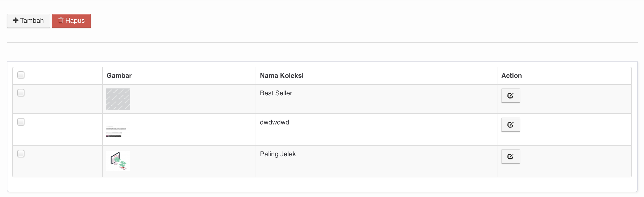Viewport: 644px width, 197px height.
Task: Delete selected items with Hapus
Action: pyautogui.click(x=71, y=21)
